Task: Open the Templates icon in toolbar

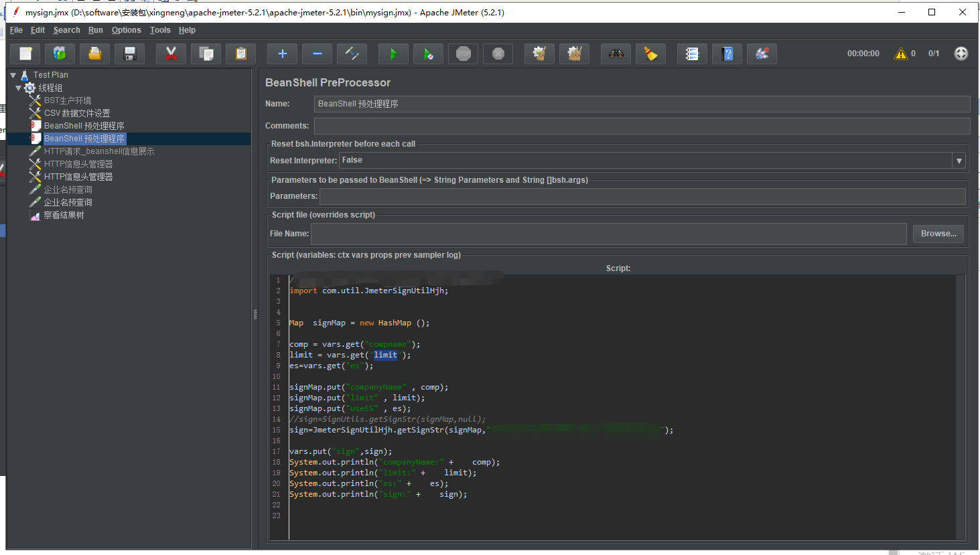Action: click(60, 54)
